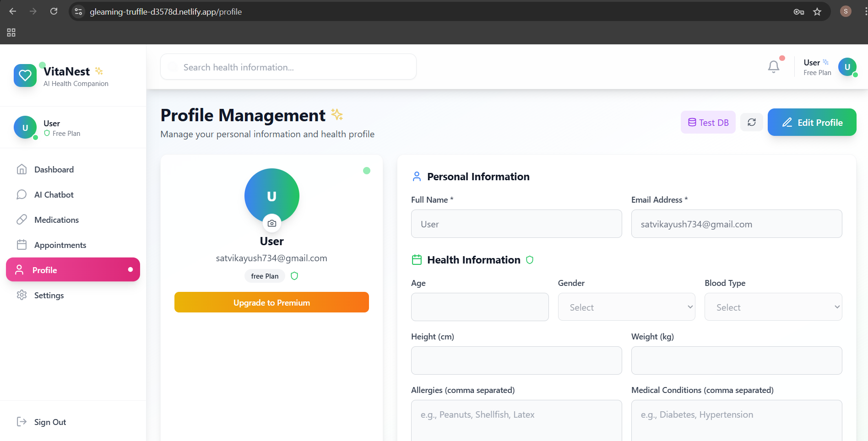The image size is (868, 441).
Task: Open the Chrome profile avatar S
Action: coord(846,11)
